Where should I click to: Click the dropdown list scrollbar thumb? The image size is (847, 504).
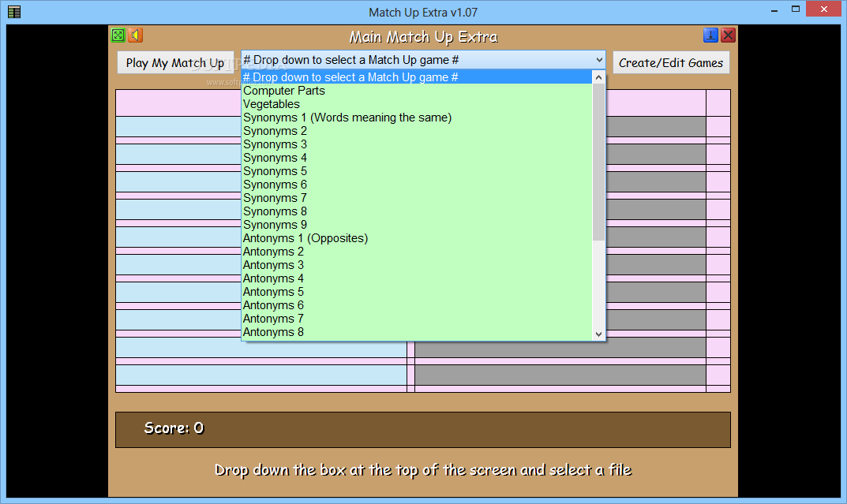tap(598, 162)
